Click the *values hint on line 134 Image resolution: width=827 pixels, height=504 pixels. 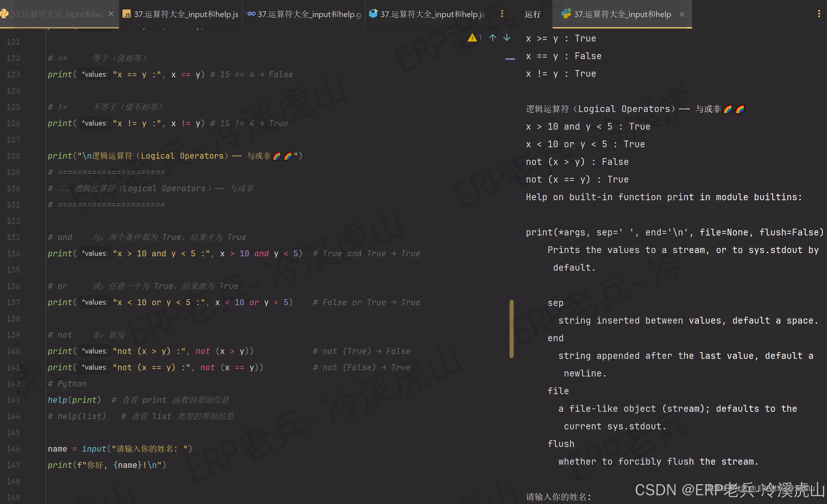point(95,254)
